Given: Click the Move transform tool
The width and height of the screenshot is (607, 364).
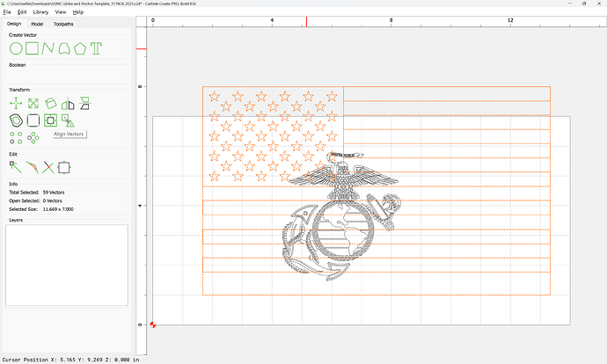Looking at the screenshot, I should tap(16, 103).
